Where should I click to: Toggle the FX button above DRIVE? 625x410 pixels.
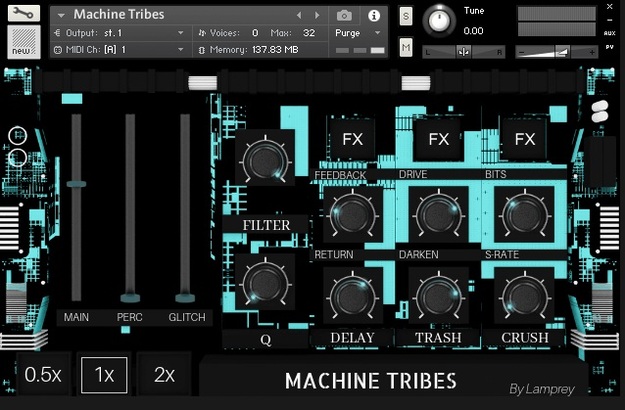pos(438,139)
